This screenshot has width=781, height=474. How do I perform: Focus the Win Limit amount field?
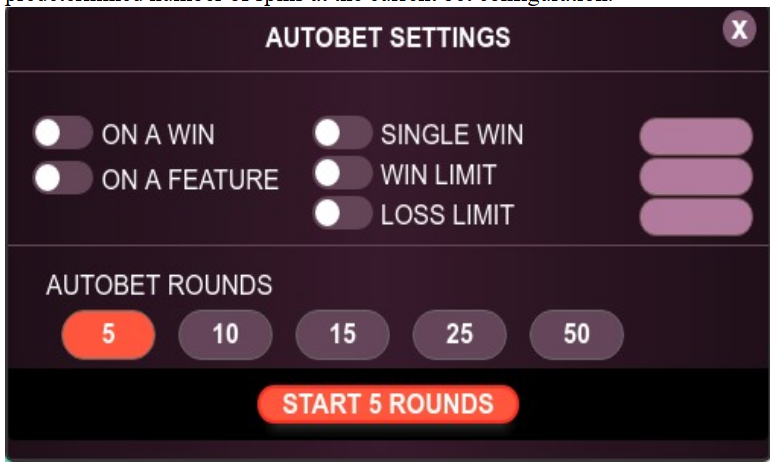point(695,177)
